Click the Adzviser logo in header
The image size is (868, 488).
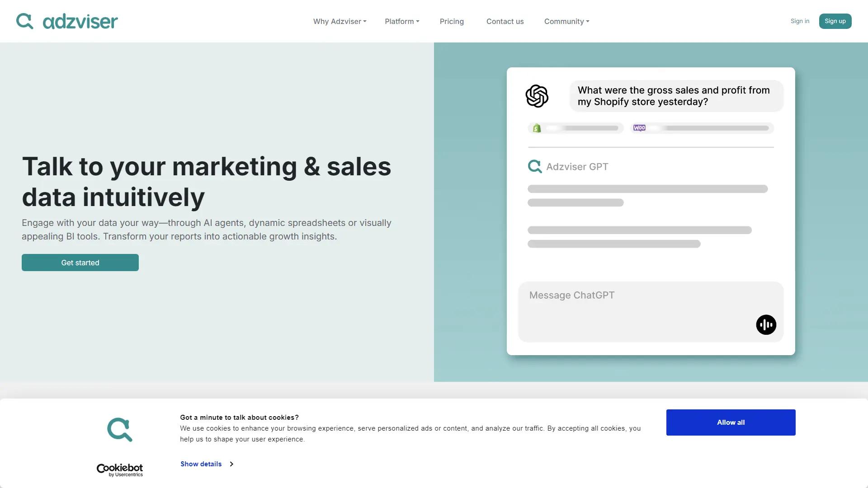(x=67, y=21)
